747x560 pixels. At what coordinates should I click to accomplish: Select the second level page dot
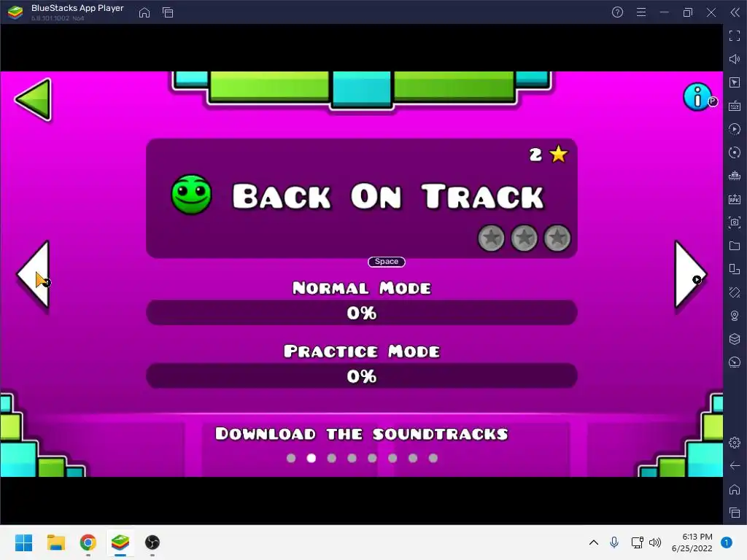tap(311, 458)
